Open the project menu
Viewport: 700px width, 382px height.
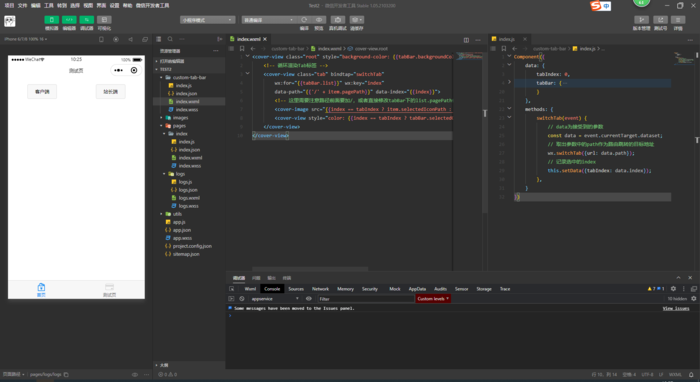(9, 5)
